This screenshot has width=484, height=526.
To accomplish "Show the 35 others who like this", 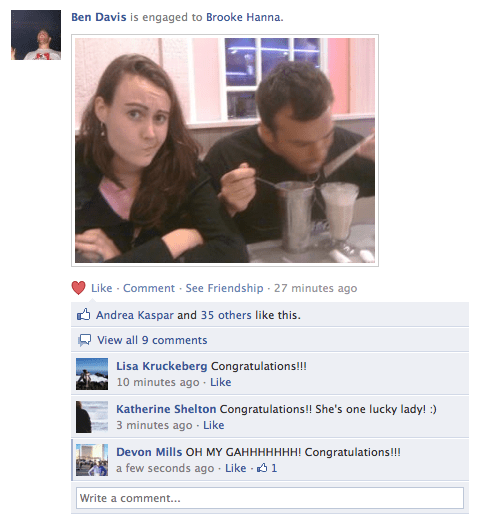I will [x=226, y=315].
